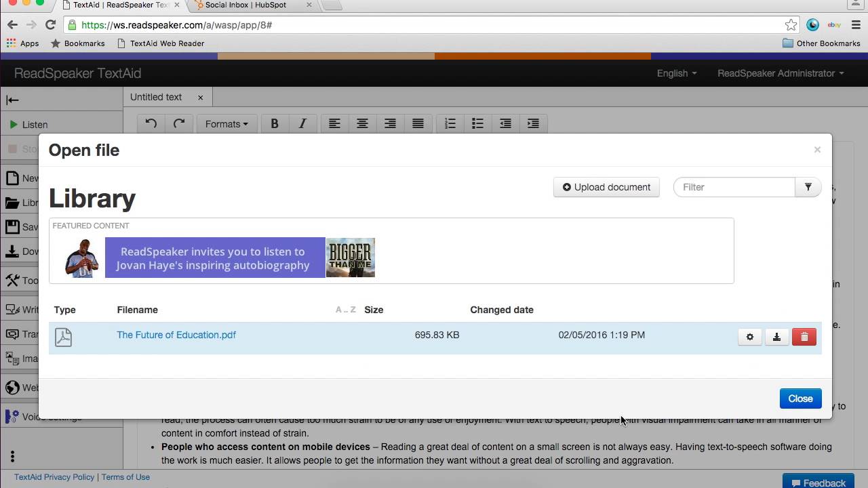Viewport: 868px width, 488px height.
Task: Close the Social Inbox browser tab
Action: 309,5
